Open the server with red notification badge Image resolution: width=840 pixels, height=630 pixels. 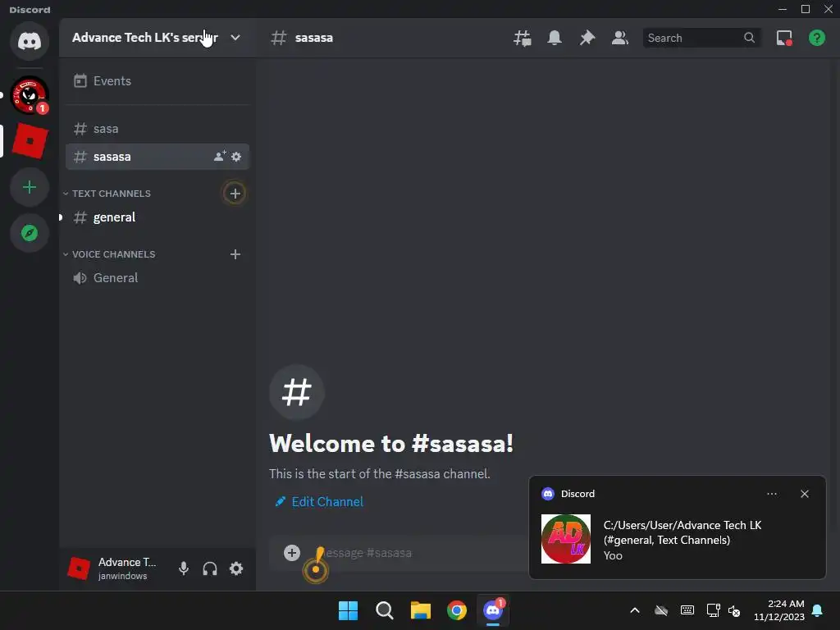tap(30, 95)
